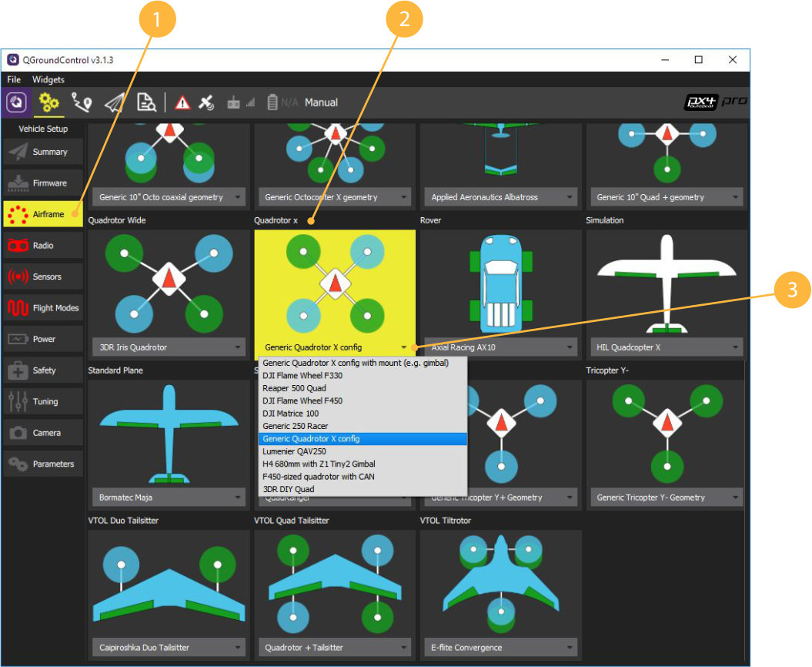The width and height of the screenshot is (812, 667).
Task: Open the Summary setup page
Action: 43,152
